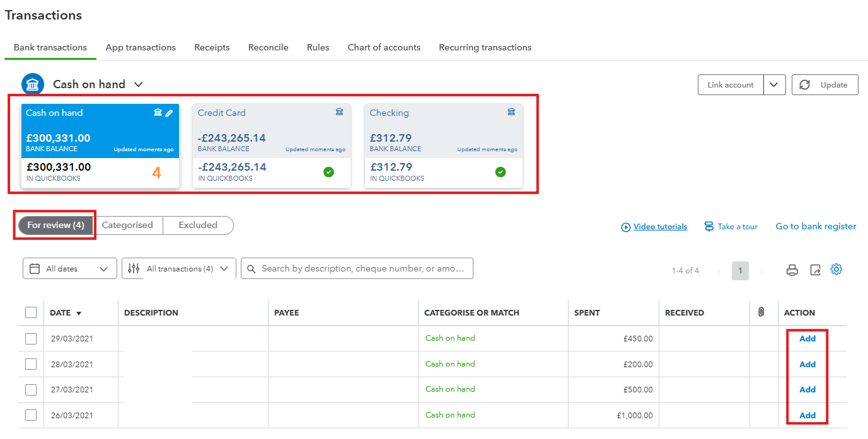Add the £1,000.00 transaction
Screen dimensions: 868x439
point(807,416)
